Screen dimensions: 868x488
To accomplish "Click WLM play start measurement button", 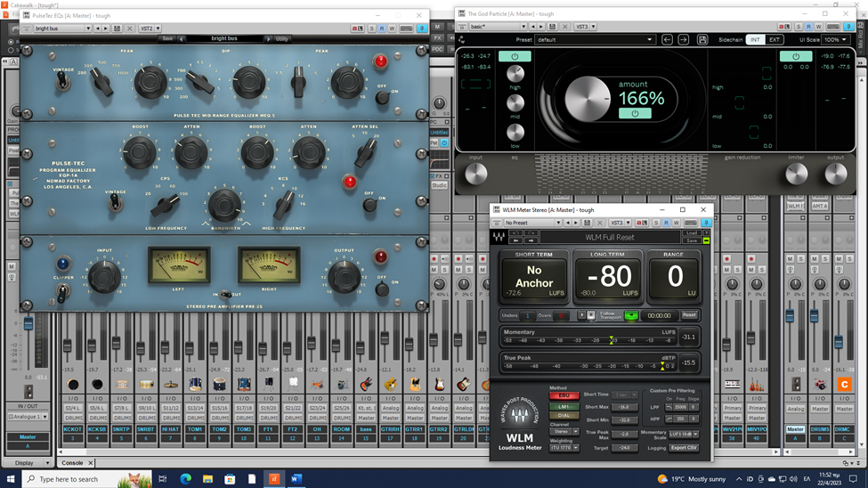I will pyautogui.click(x=582, y=314).
